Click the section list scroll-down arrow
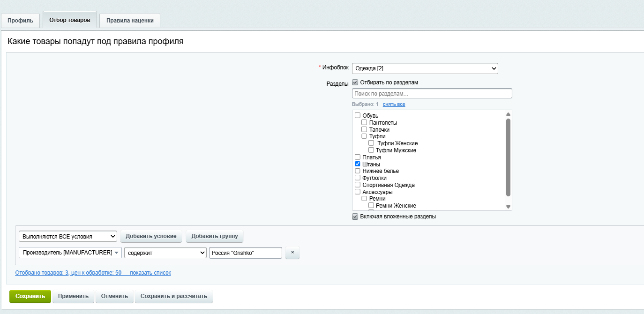 508,207
